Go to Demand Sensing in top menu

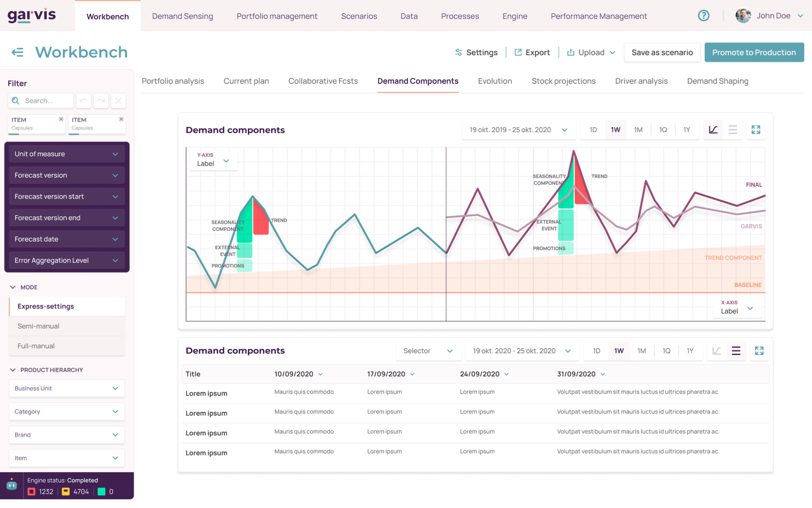tap(182, 16)
